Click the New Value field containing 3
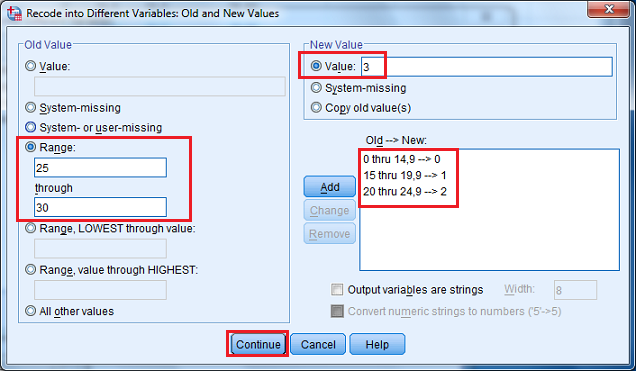The height and width of the screenshot is (371, 636). 487,66
